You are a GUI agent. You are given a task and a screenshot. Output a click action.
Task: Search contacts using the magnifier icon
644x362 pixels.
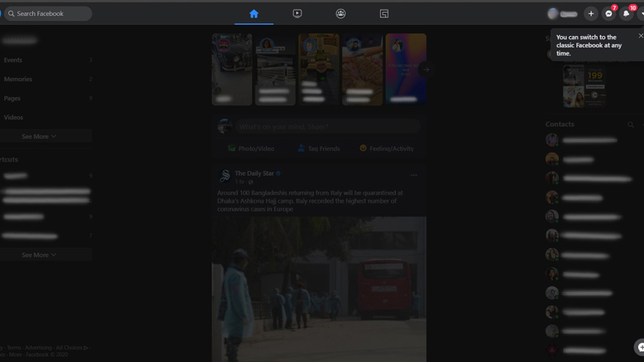630,125
